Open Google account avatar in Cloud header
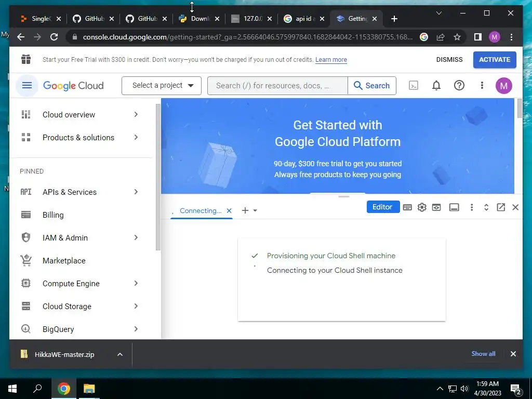The height and width of the screenshot is (399, 532). [x=503, y=86]
